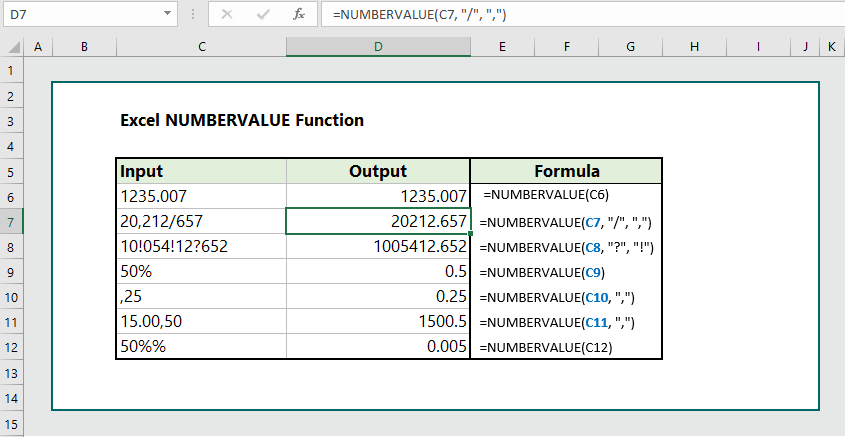Select row 5 header
The image size is (845, 437).
[12, 171]
